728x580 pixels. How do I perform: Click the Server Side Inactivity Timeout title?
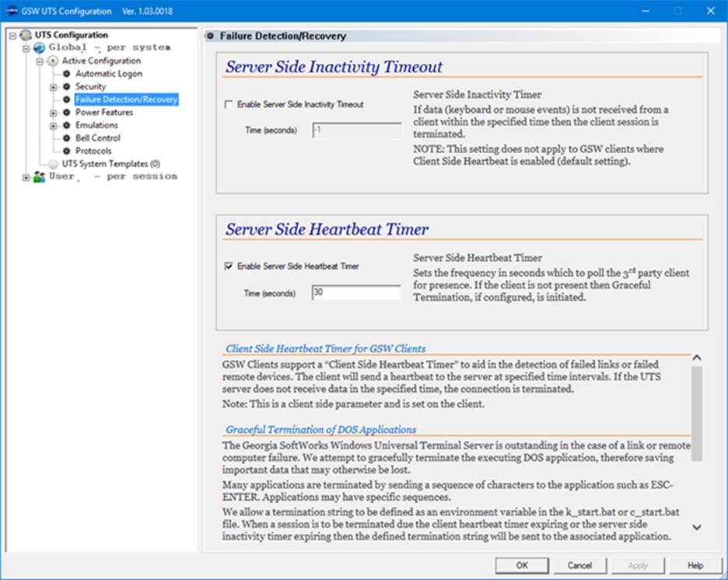(334, 67)
